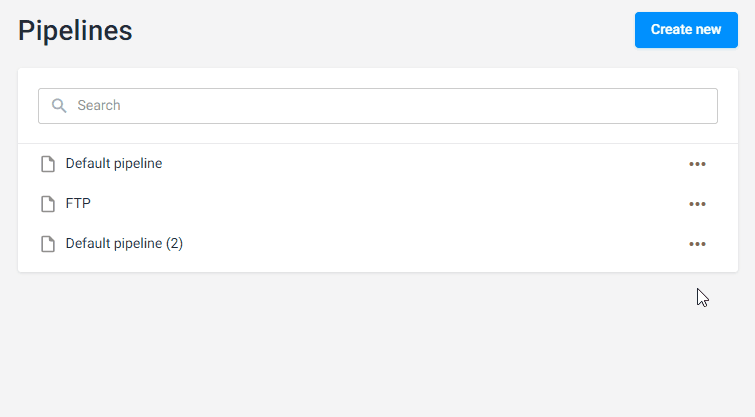Click the white padding right of the Search box
The width and height of the screenshot is (755, 417).
(728, 106)
